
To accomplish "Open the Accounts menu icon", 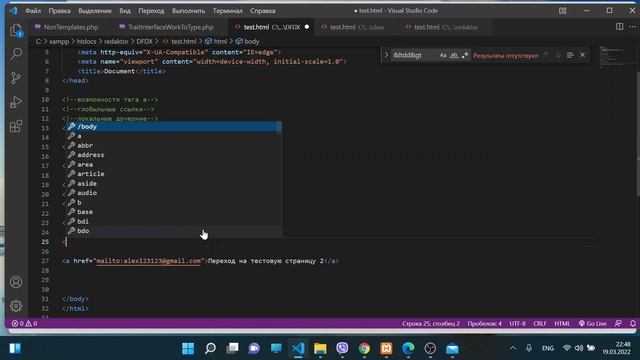I will (16, 282).
